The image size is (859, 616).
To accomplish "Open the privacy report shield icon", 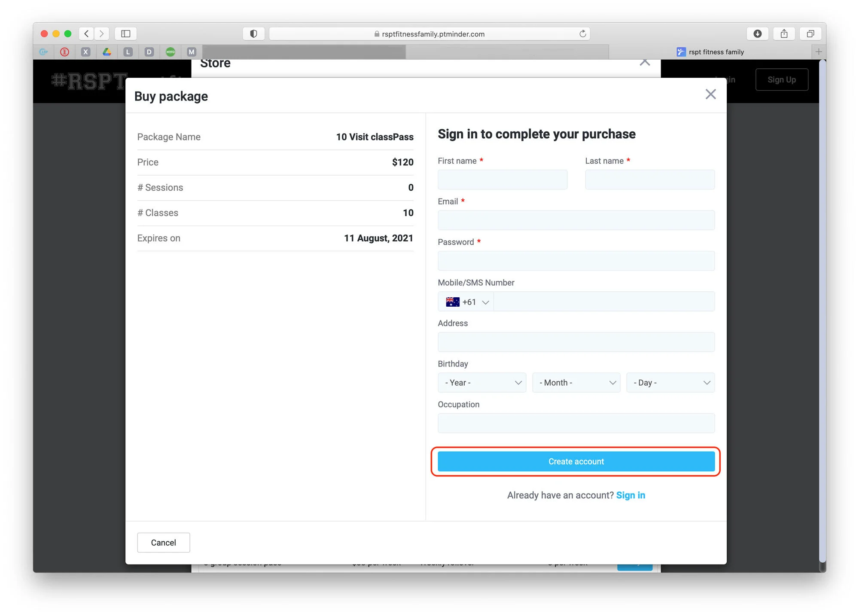I will [253, 34].
